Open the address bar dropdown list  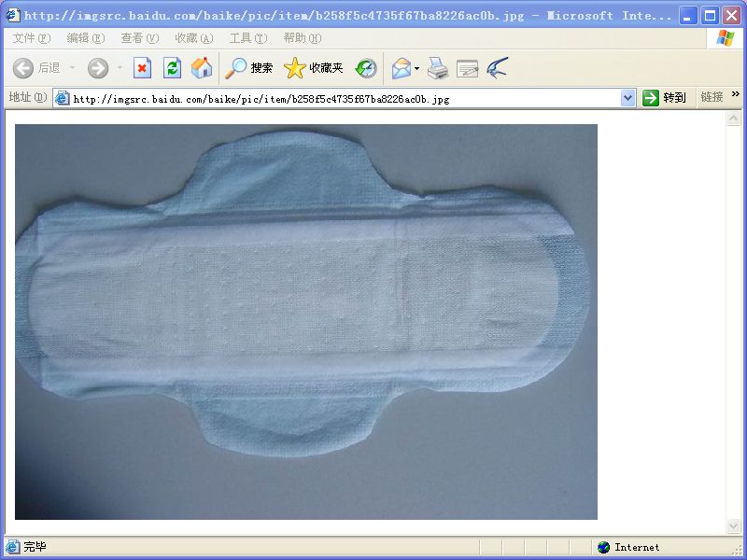[628, 98]
